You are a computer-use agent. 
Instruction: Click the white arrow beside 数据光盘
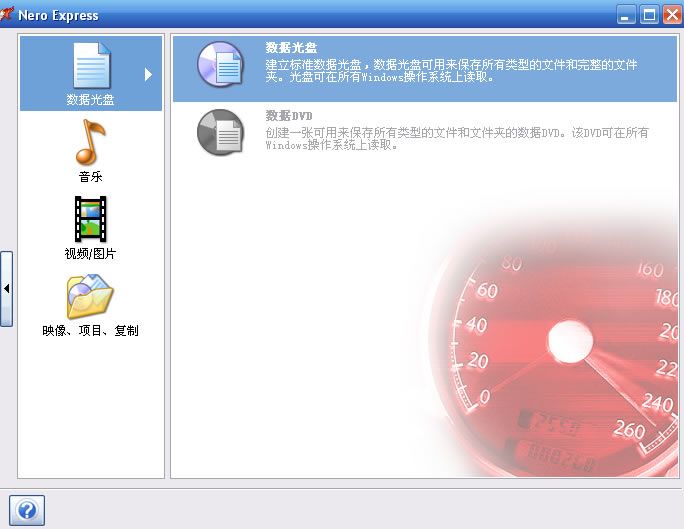(148, 75)
